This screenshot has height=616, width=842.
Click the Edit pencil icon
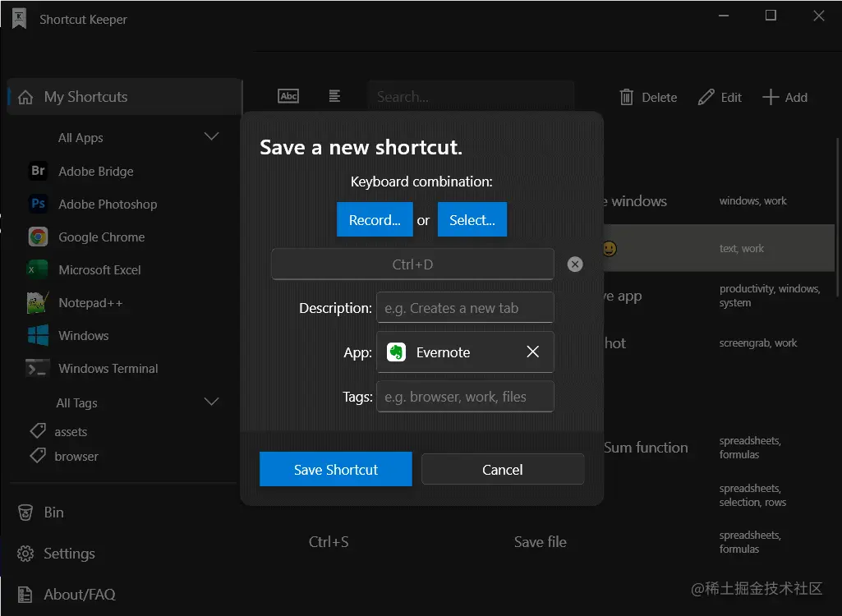[x=706, y=97]
